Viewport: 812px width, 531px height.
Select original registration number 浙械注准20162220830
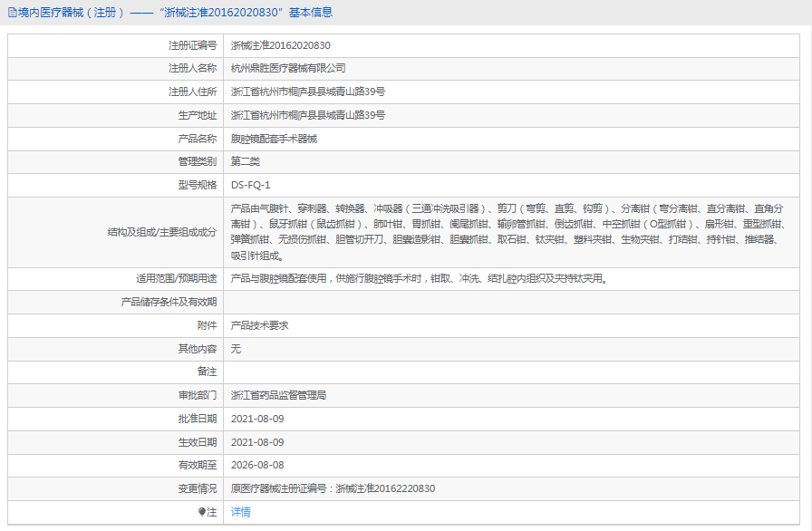(x=385, y=488)
